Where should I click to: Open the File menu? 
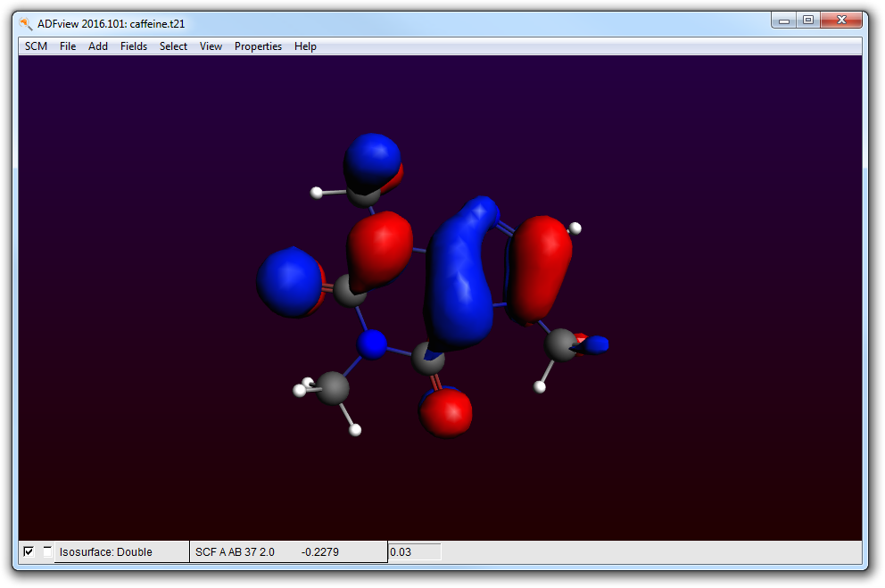tap(67, 46)
